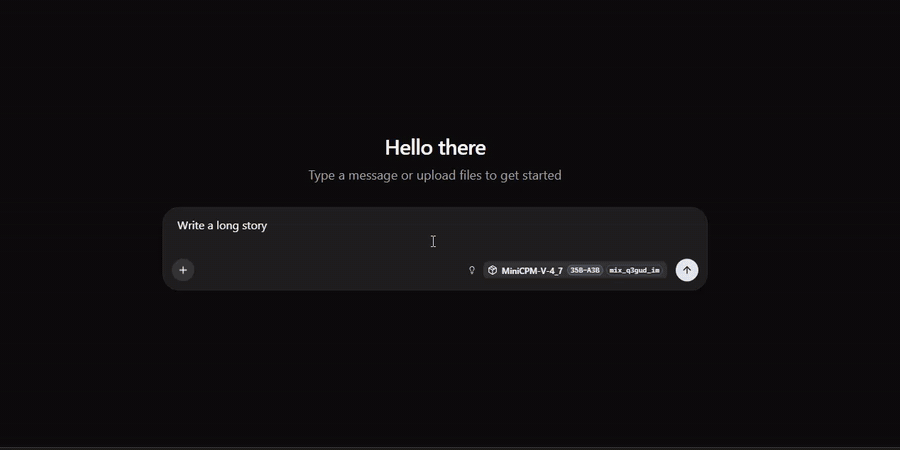The height and width of the screenshot is (450, 900).
Task: Click the 'Hello there' heading
Action: coord(435,148)
